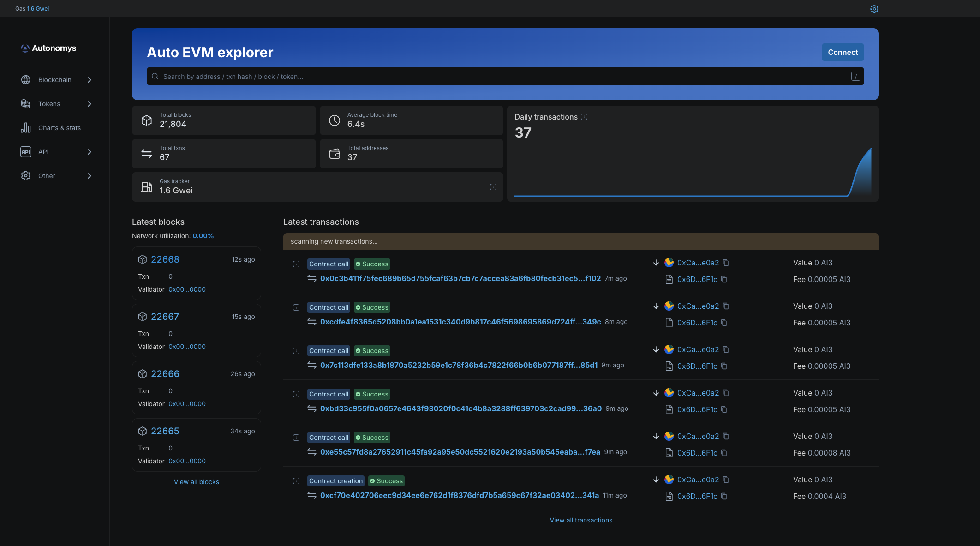Expand the Blockchain section chevron
This screenshot has height=546, width=980.
pos(90,79)
